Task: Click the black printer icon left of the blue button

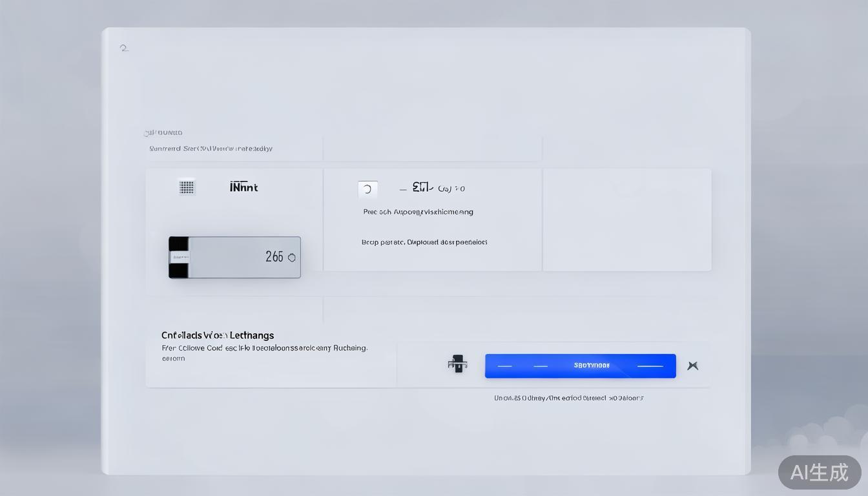Action: pyautogui.click(x=457, y=364)
